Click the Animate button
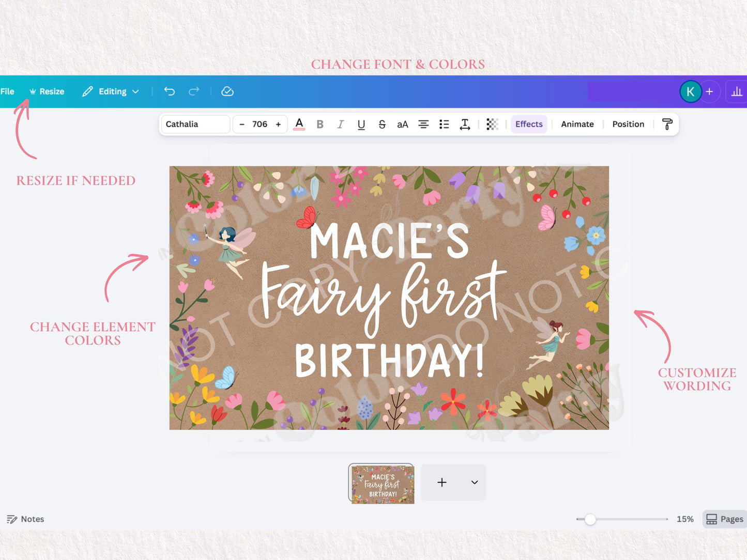 click(x=577, y=124)
